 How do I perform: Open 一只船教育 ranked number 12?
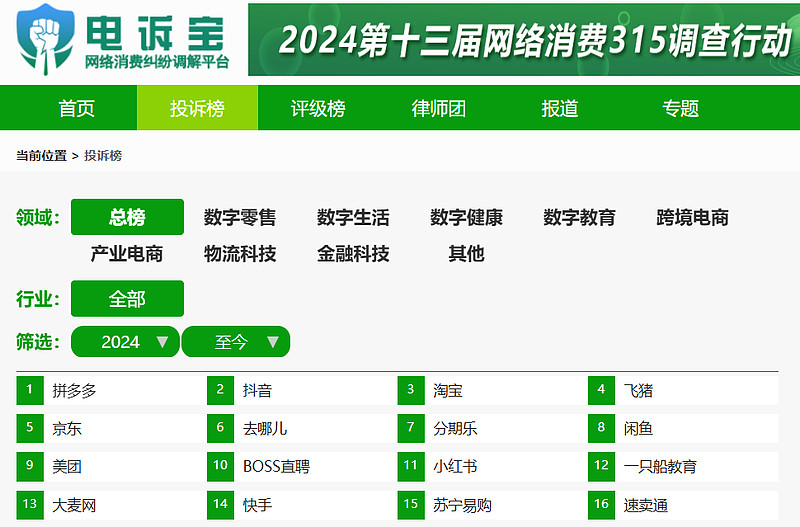pos(660,466)
